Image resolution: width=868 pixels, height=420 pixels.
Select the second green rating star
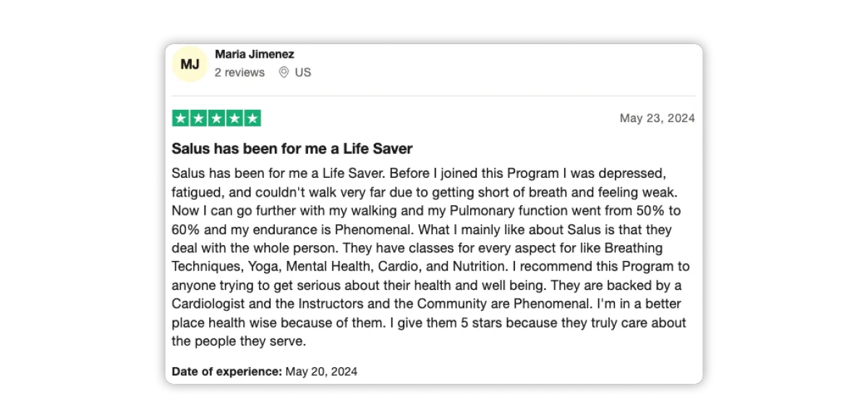[198, 119]
